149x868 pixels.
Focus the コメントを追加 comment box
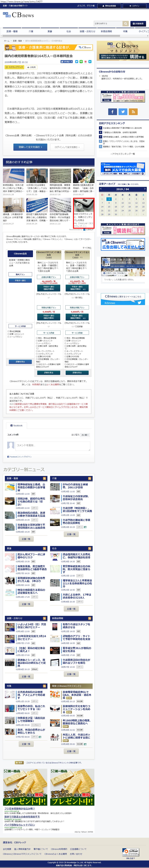52,446
